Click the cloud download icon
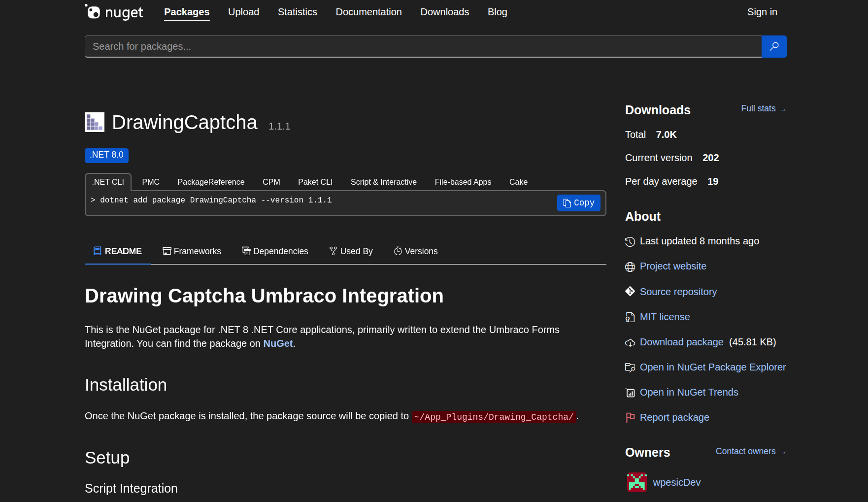 coord(630,342)
